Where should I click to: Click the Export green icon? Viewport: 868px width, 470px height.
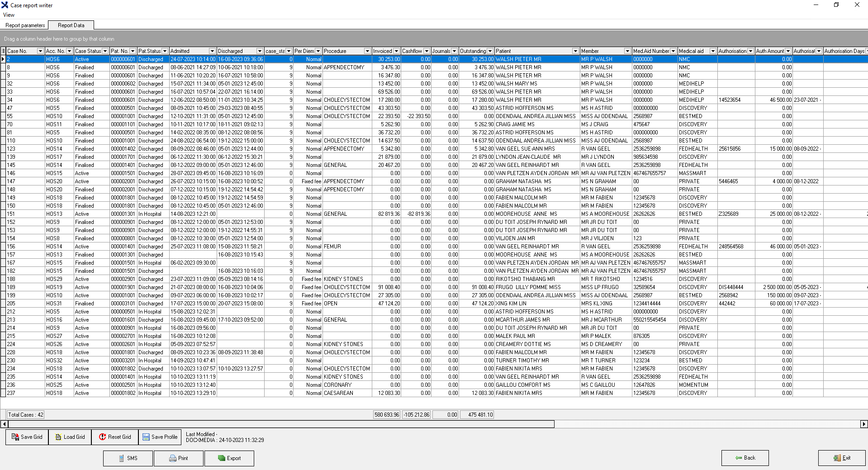pyautogui.click(x=221, y=458)
